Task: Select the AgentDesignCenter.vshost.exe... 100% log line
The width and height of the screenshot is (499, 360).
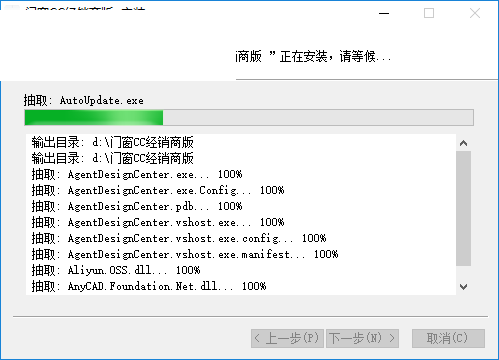Action: tap(158, 222)
